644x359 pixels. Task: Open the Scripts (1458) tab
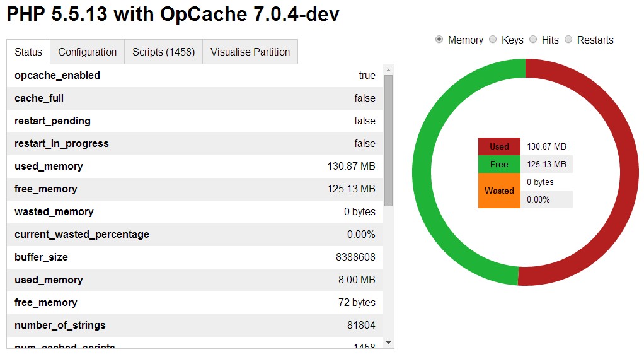(x=163, y=52)
